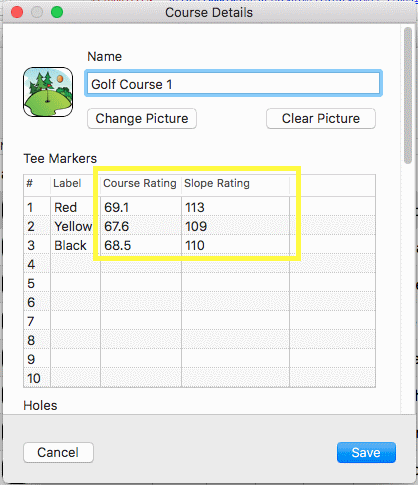
Task: Select the Black tee marker label cell
Action: (75, 245)
